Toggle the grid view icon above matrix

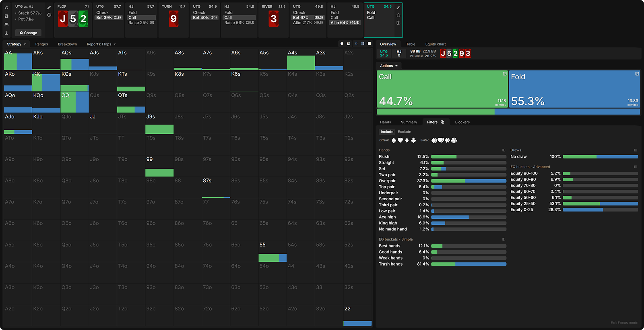[363, 44]
